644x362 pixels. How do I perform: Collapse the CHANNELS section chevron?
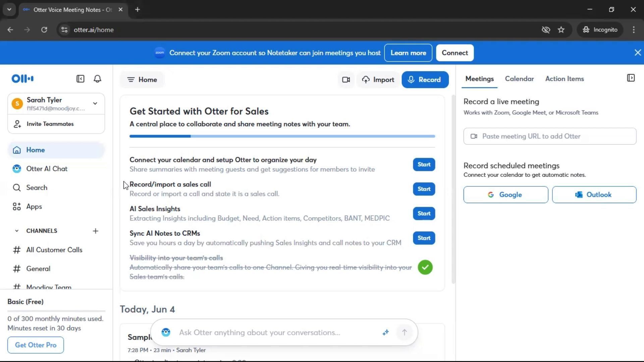(x=16, y=231)
